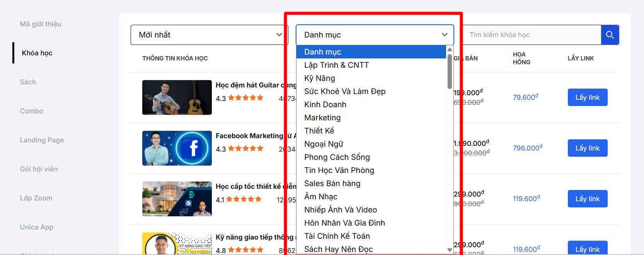Open the Guitar course thumbnail image

(177, 98)
